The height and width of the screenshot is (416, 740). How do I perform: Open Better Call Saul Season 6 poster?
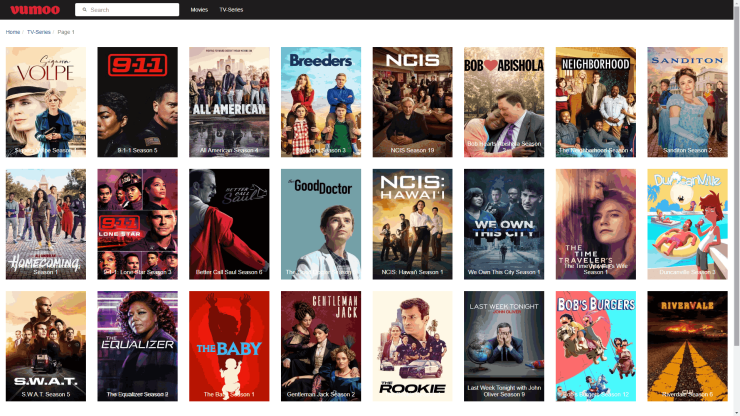(229, 224)
